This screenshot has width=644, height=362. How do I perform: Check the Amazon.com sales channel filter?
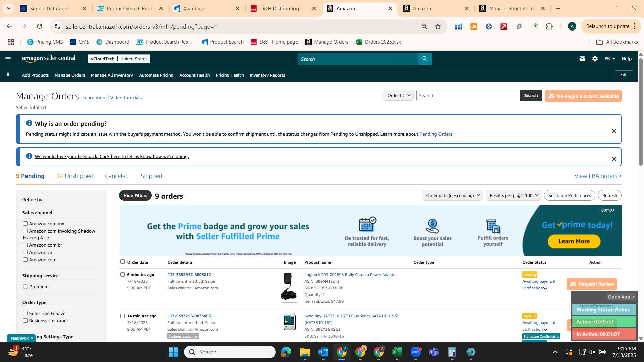(25, 259)
